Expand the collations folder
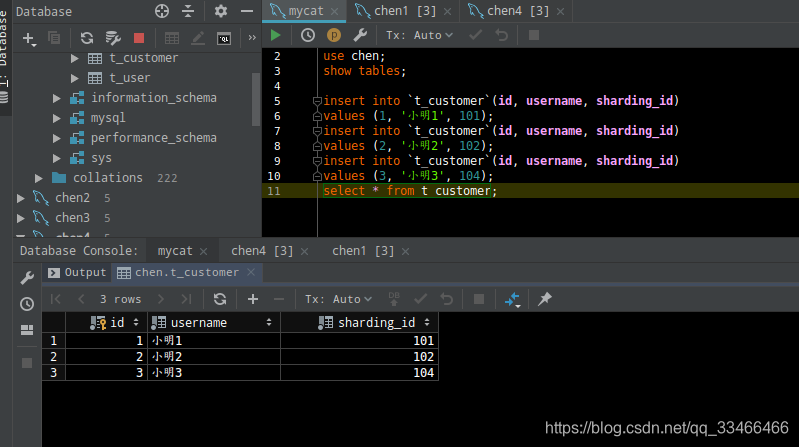The image size is (799, 447). click(39, 178)
